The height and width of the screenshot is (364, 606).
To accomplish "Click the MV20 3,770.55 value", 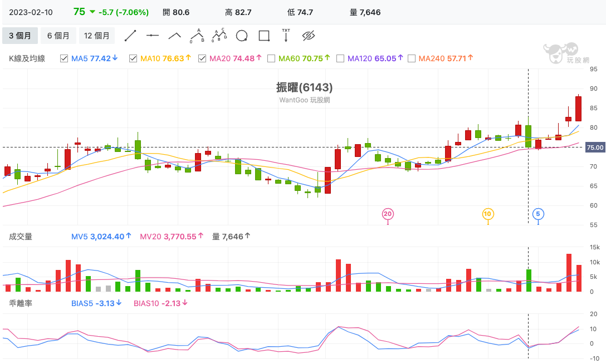I will click(172, 237).
